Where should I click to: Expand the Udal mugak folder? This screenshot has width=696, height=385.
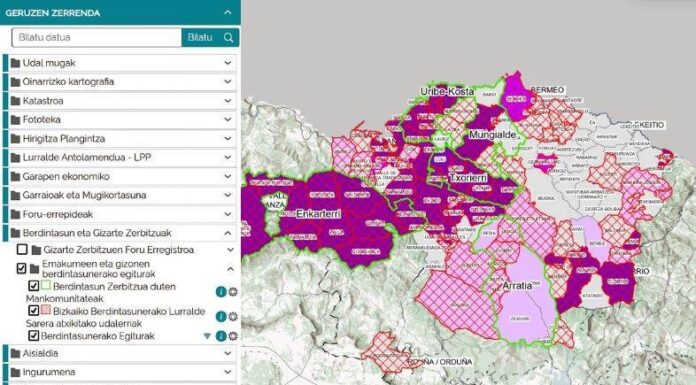[x=120, y=63]
